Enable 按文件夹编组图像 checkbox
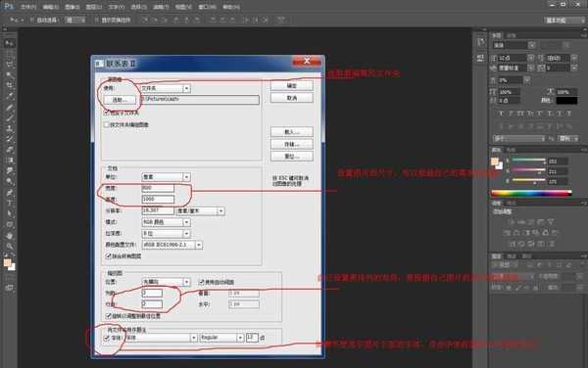 coord(107,124)
